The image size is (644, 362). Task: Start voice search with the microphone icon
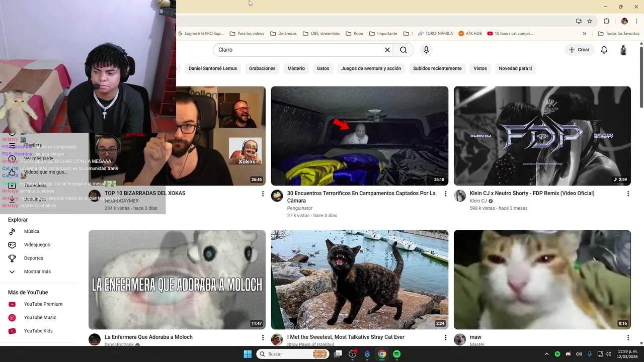pyautogui.click(x=426, y=50)
